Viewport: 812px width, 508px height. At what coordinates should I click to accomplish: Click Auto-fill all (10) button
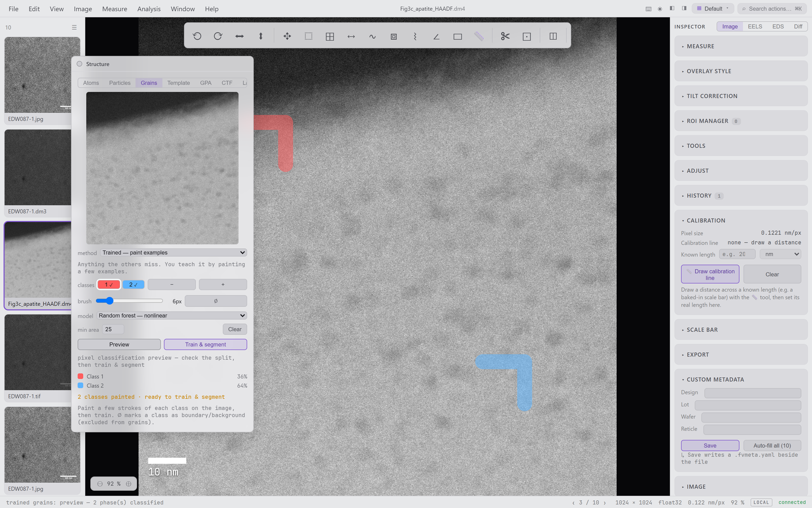pyautogui.click(x=772, y=446)
